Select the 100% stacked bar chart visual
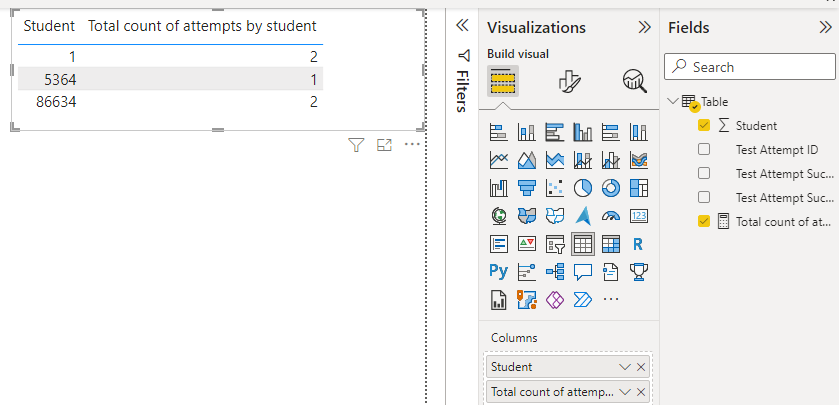The image size is (839, 405). coord(611,132)
